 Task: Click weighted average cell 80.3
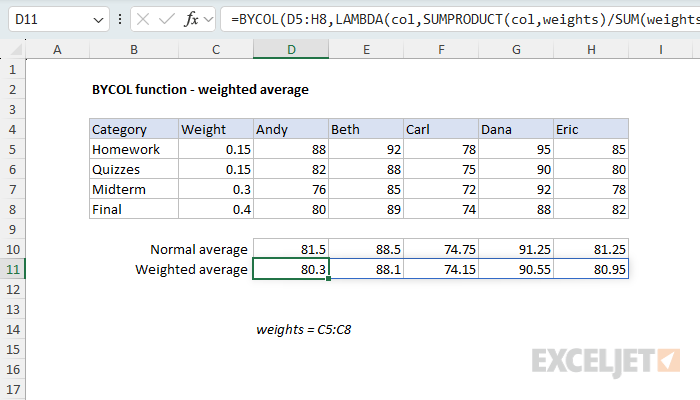point(291,269)
